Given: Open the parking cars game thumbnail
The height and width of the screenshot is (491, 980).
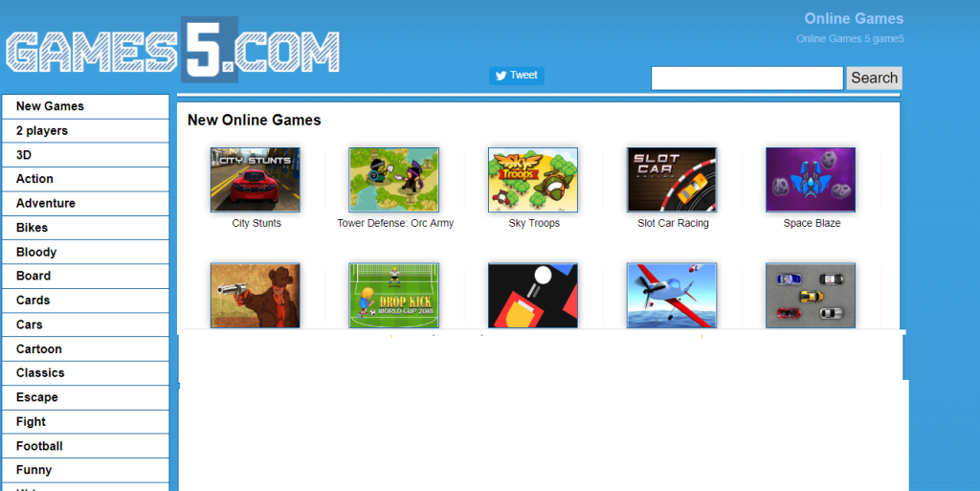Looking at the screenshot, I should tap(811, 296).
